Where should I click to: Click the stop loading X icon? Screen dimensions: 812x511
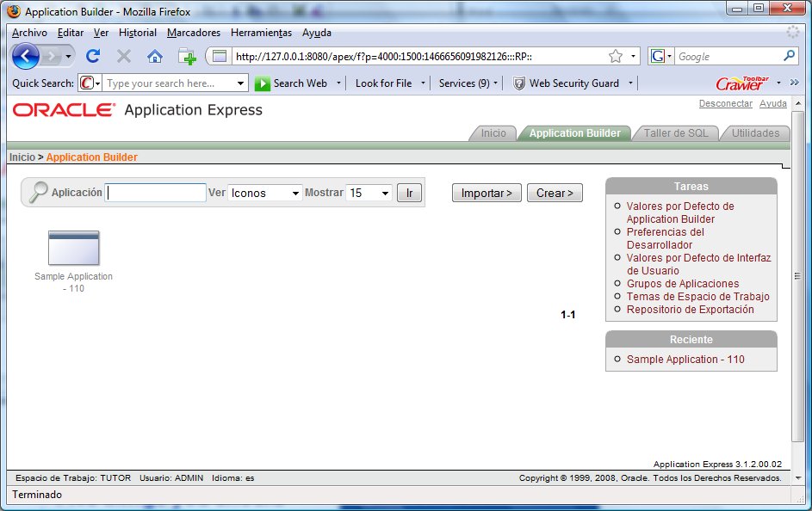pos(124,56)
